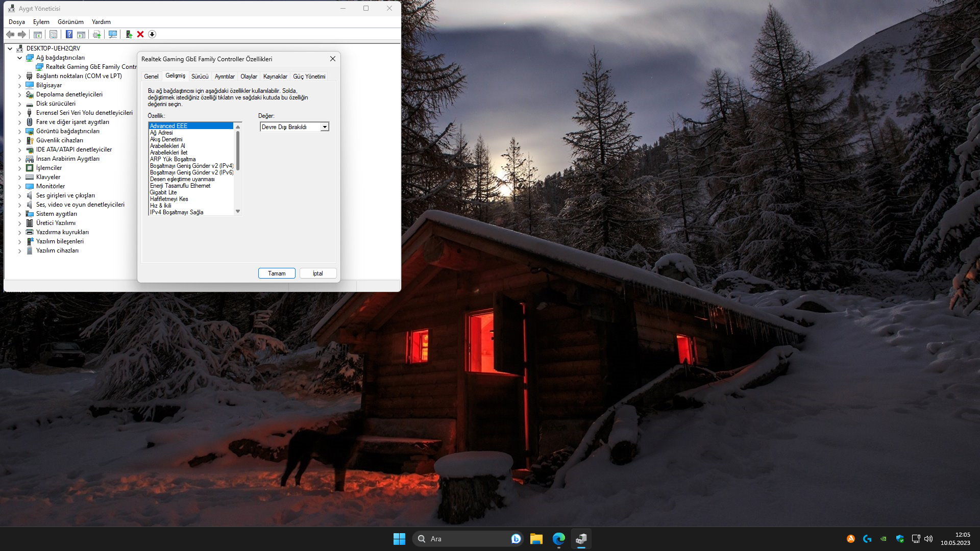Switch to the Güç Yönetimi tab
The width and height of the screenshot is (980, 551).
(x=309, y=77)
